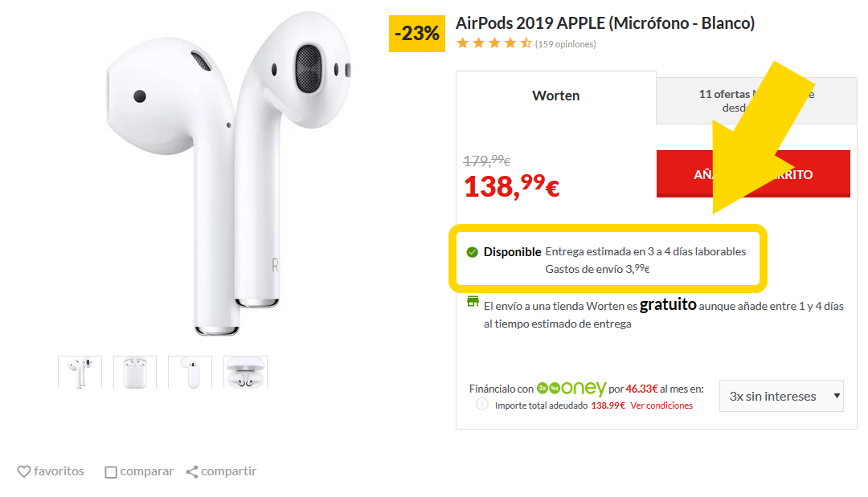Screen dimensions: 868x497
Task: Open the 3x sin intereses dropdown
Action: [x=781, y=396]
